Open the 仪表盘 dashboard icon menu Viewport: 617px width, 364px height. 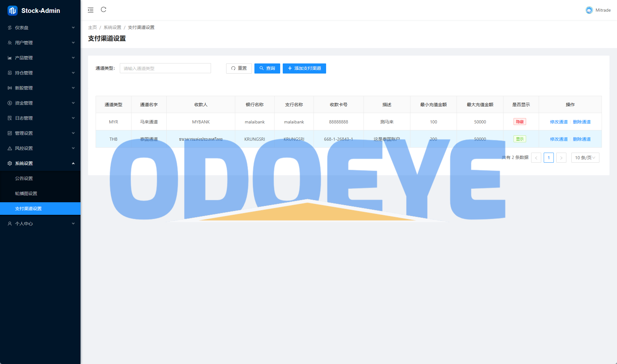coord(10,28)
